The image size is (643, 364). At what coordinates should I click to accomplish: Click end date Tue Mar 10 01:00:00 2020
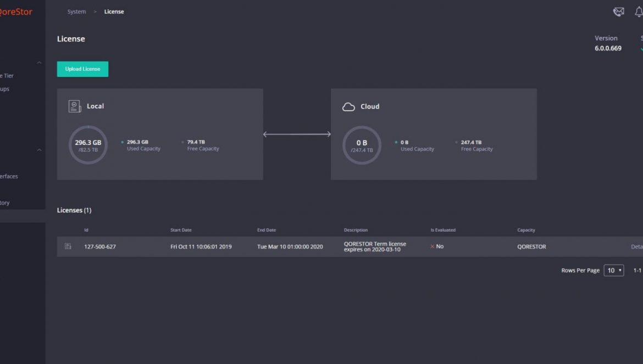pos(290,247)
